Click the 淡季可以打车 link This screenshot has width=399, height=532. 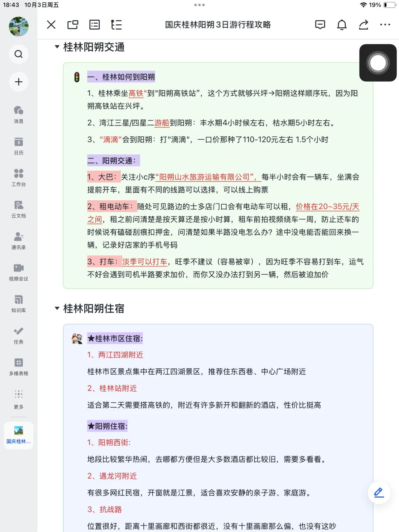point(144,262)
